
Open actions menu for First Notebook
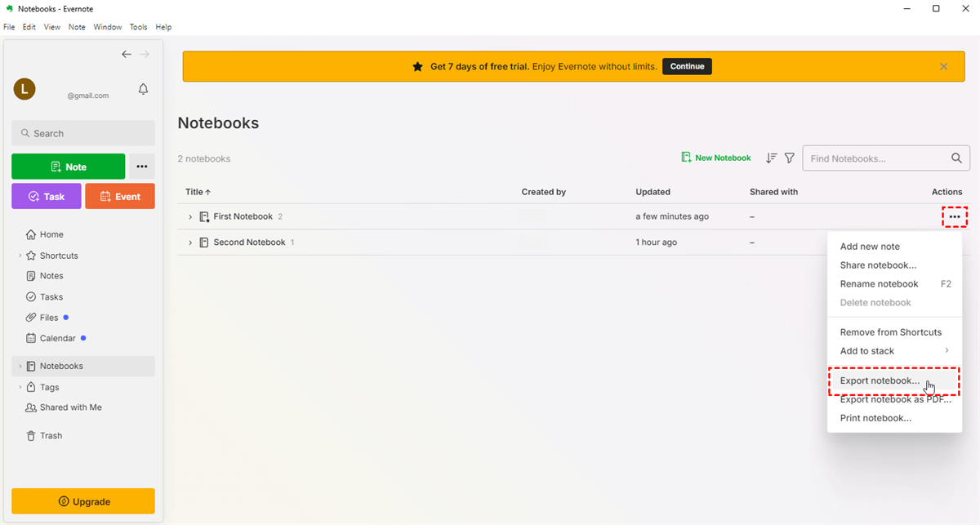tap(955, 216)
